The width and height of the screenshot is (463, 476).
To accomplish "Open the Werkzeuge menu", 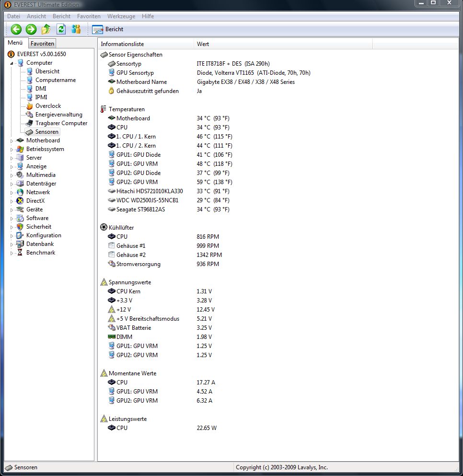I will [x=121, y=16].
